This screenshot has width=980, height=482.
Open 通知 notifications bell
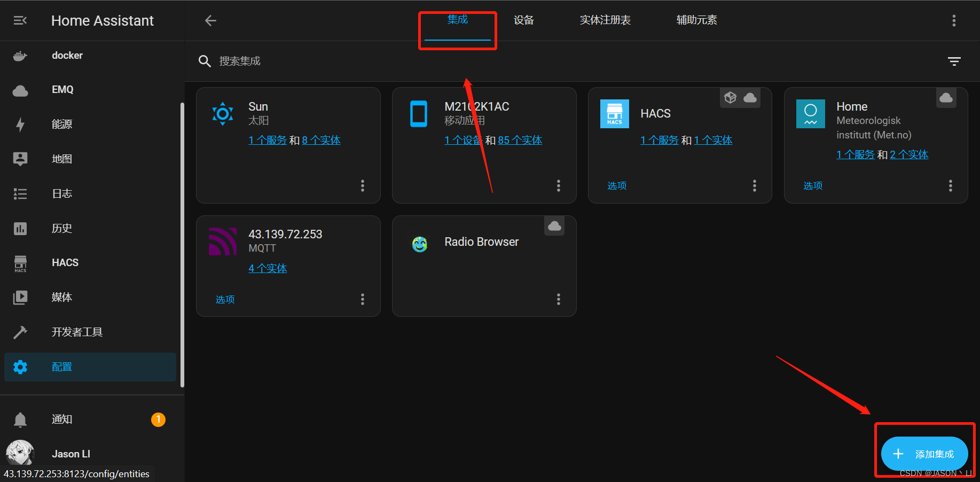click(20, 419)
